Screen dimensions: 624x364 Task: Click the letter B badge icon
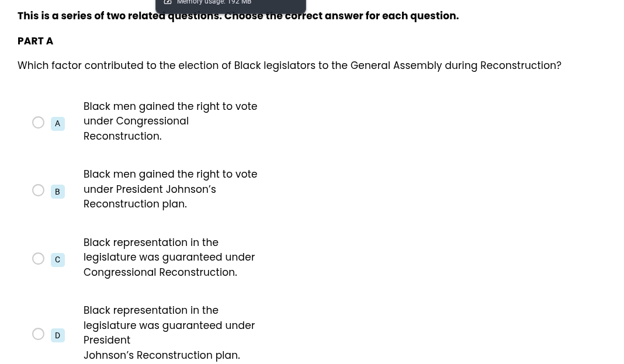[x=57, y=192]
